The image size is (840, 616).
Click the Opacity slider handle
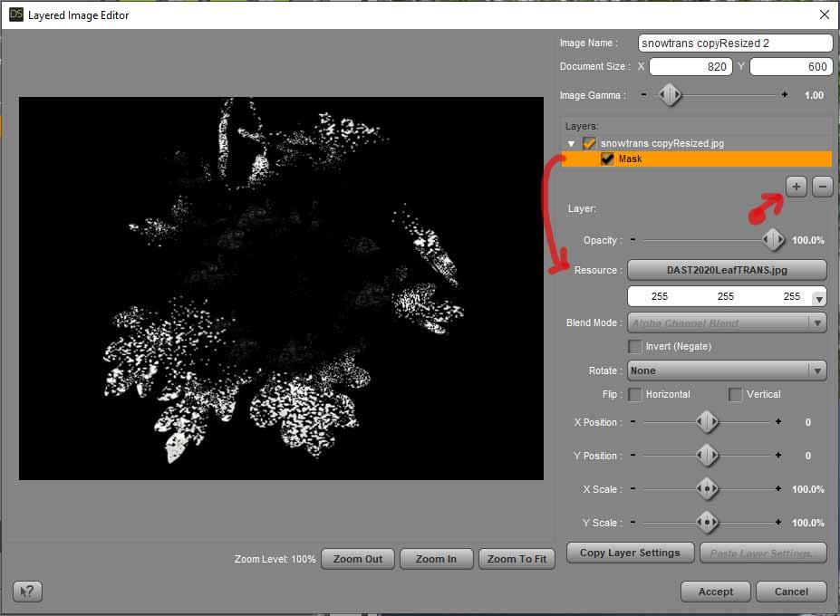[773, 240]
